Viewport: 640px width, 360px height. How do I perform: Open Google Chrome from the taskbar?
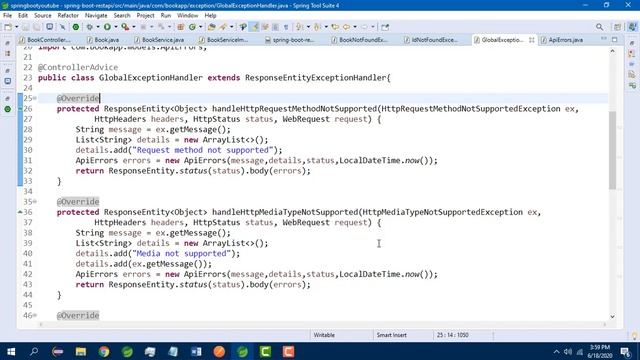tap(104, 351)
